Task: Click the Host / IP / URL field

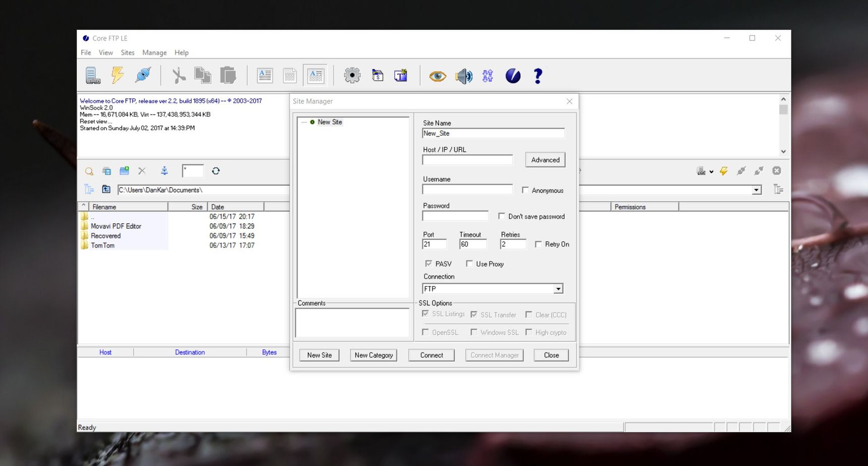Action: click(x=467, y=160)
